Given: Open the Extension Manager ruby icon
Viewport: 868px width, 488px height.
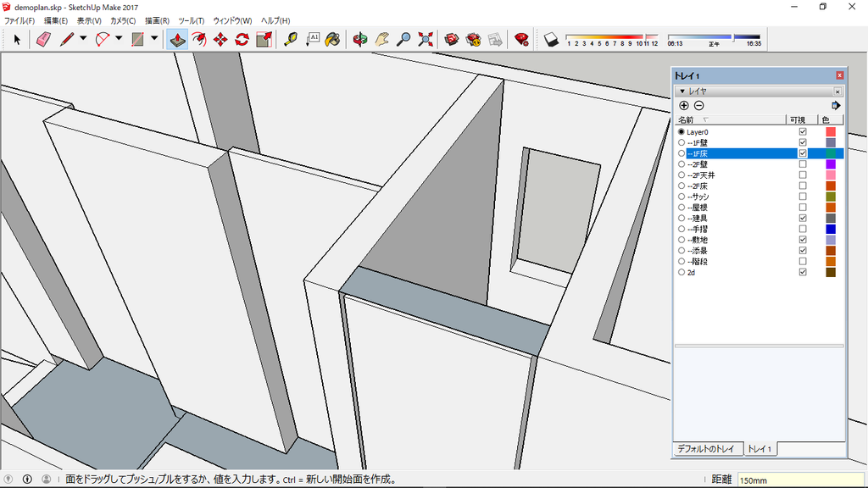Looking at the screenshot, I should click(521, 39).
